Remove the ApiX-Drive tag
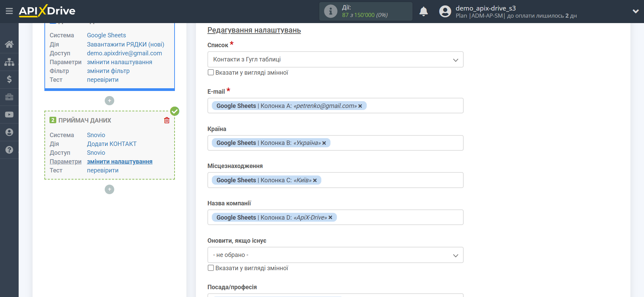The width and height of the screenshot is (644, 297). point(330,218)
